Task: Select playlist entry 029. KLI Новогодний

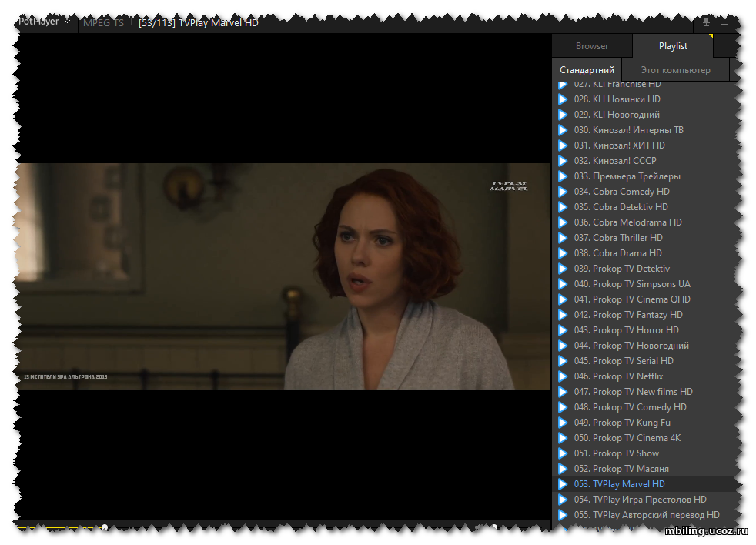Action: [x=644, y=115]
